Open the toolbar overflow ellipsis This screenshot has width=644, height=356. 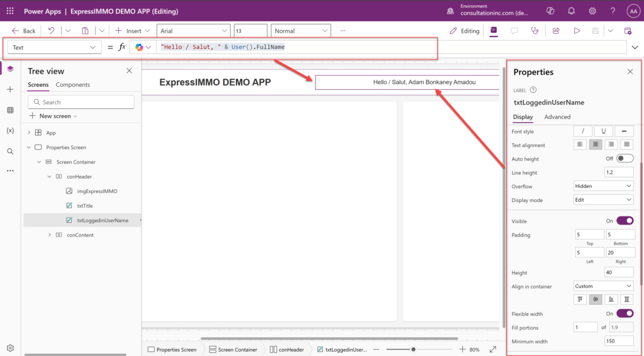343,31
